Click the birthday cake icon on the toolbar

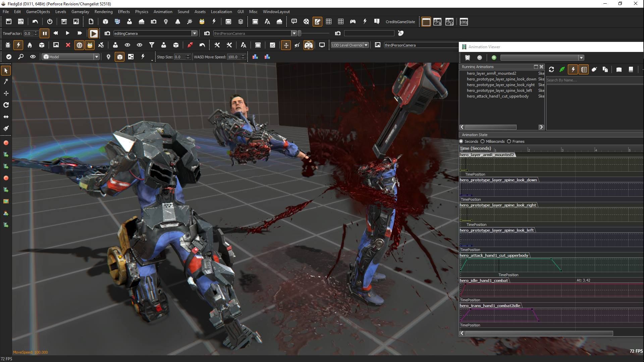click(202, 21)
